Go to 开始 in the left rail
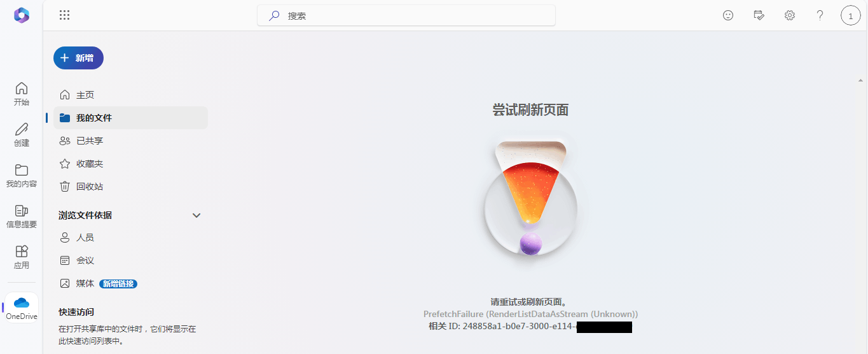 pyautogui.click(x=22, y=94)
